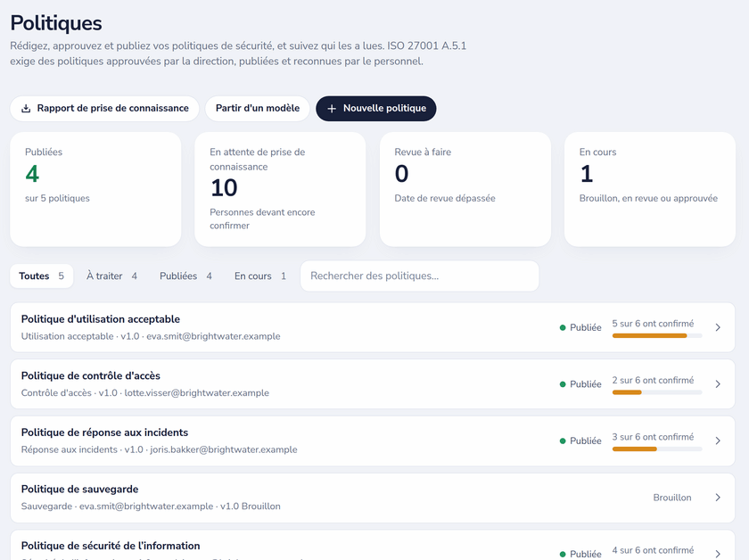This screenshot has height=560, width=749.
Task: Open the En cours statistic card
Action: pos(650,189)
